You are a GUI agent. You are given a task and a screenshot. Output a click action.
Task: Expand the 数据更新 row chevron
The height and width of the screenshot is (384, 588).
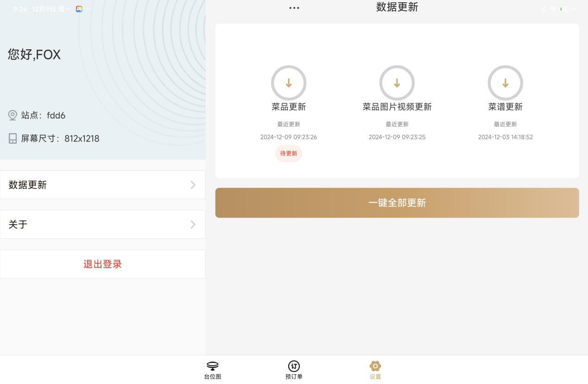point(193,185)
